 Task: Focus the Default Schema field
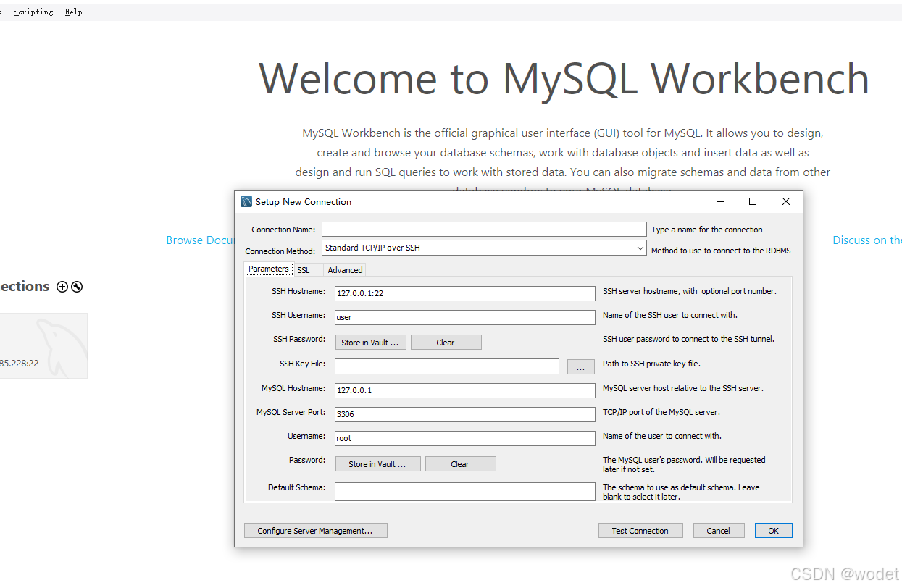point(464,492)
